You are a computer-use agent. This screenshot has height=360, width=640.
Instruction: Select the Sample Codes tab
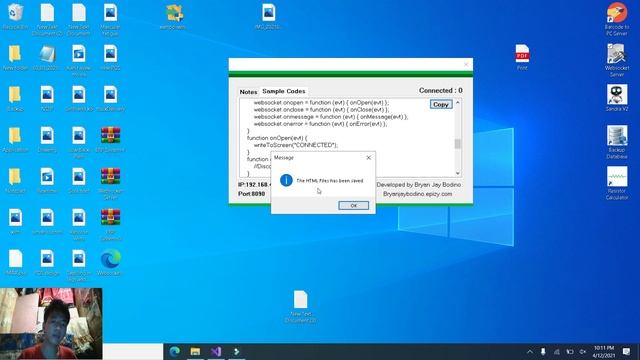(284, 91)
